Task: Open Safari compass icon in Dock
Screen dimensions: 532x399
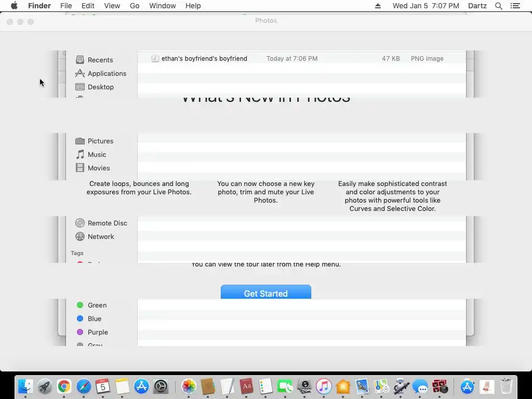Action: tap(84, 386)
